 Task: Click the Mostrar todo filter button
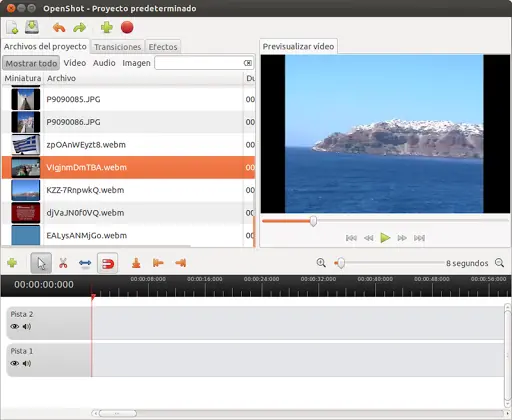[31, 63]
